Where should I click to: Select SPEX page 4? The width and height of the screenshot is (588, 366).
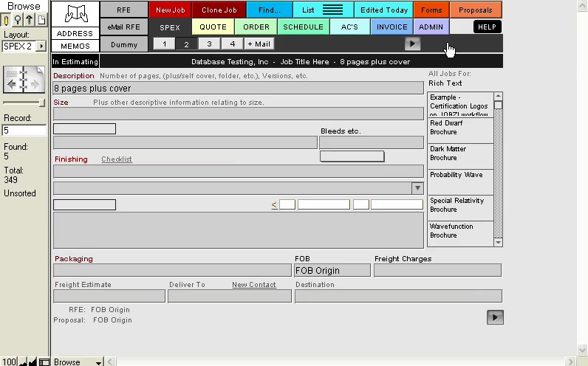232,44
